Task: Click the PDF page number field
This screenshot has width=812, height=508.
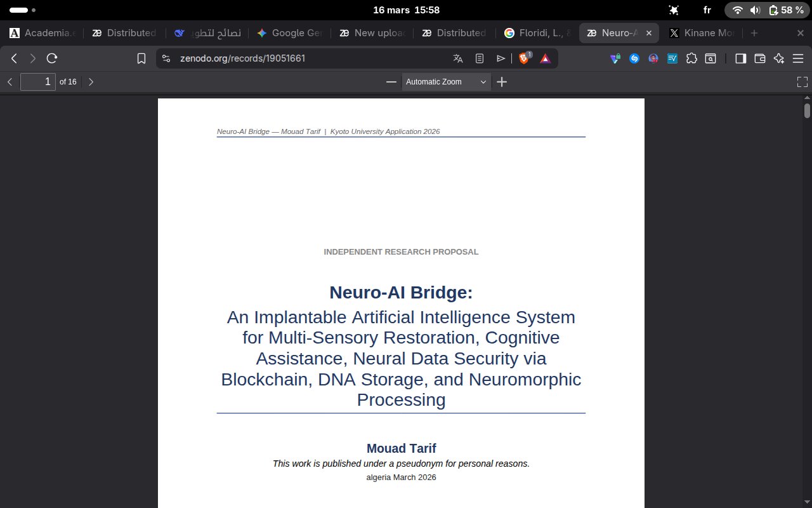Action: 38,81
